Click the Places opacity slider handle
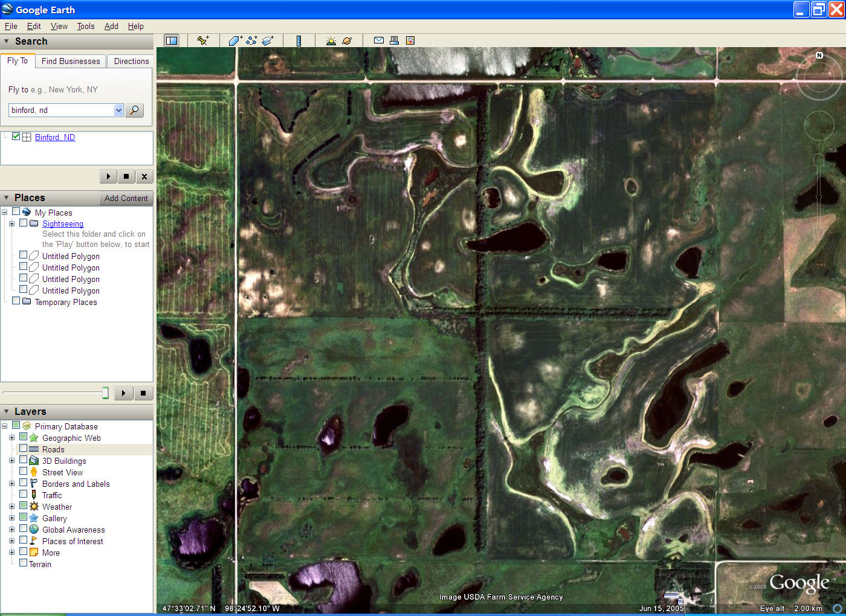The image size is (846, 616). point(105,393)
